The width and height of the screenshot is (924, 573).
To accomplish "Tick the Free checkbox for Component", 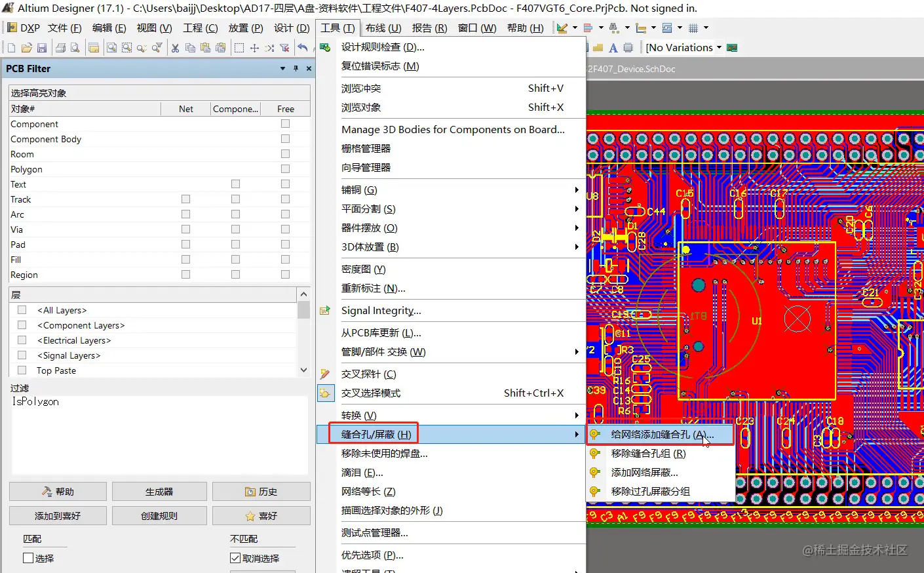I will tap(285, 123).
